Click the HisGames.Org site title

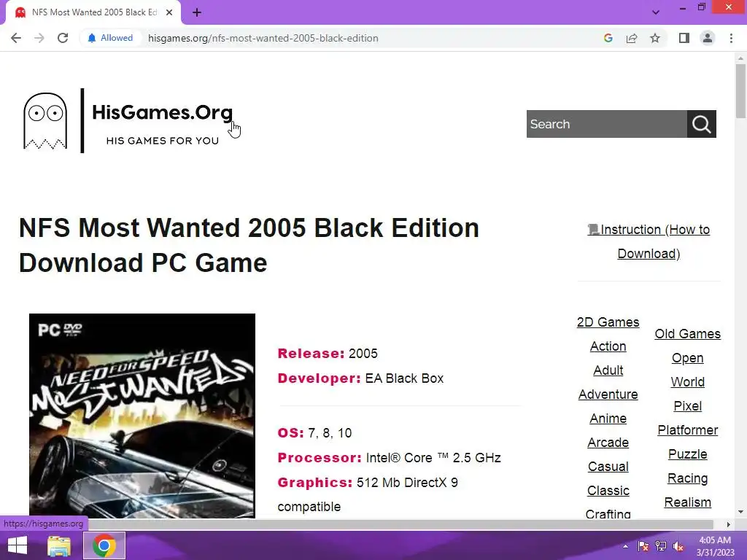pyautogui.click(x=163, y=112)
